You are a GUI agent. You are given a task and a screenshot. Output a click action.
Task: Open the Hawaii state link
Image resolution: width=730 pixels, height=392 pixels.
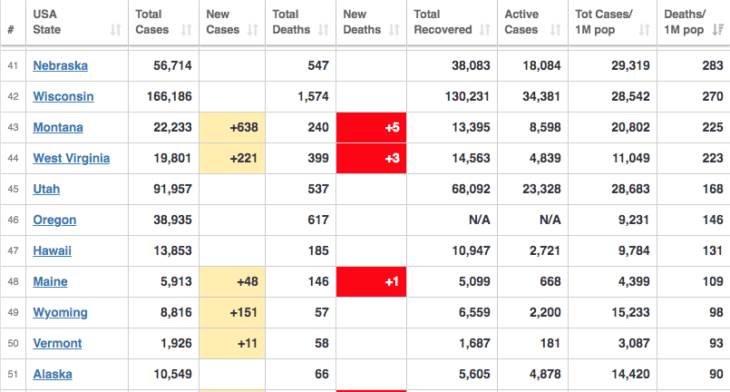tap(52, 250)
